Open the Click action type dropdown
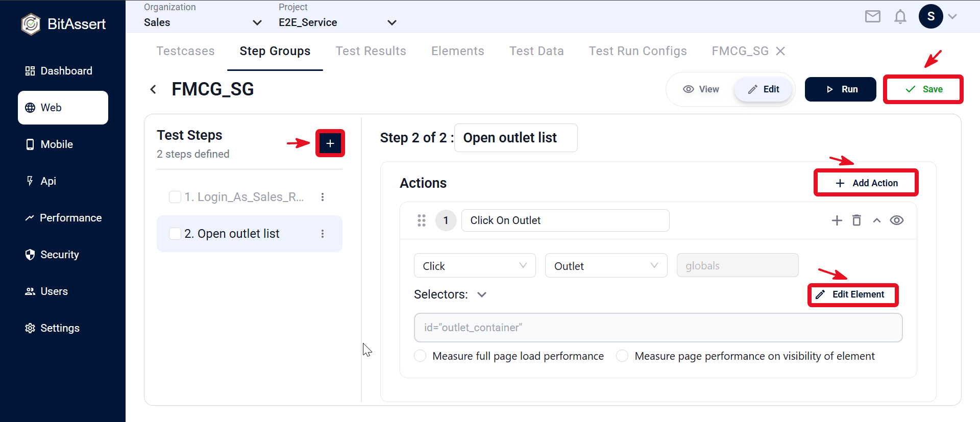The width and height of the screenshot is (980, 422). [x=475, y=265]
